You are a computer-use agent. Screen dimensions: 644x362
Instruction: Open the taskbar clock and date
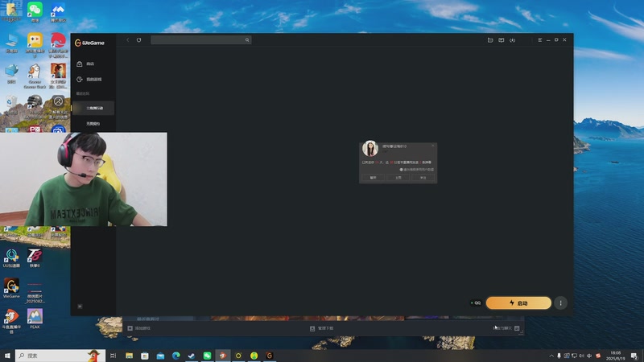(616, 356)
